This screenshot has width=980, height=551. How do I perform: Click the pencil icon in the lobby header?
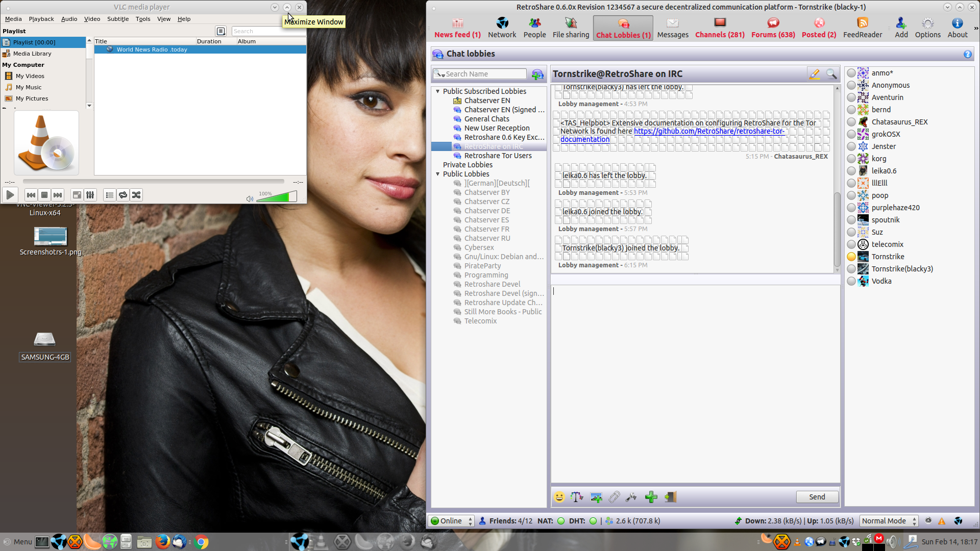coord(815,74)
